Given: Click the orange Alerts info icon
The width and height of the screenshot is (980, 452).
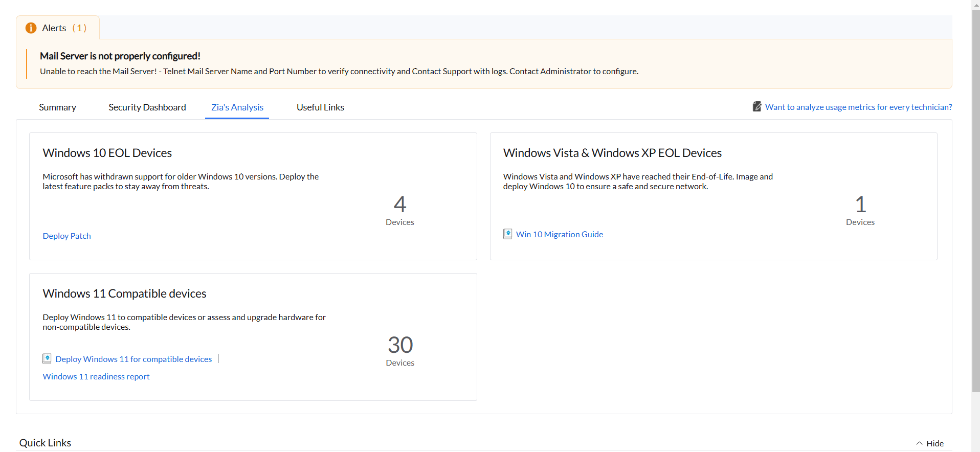Looking at the screenshot, I should [31, 28].
